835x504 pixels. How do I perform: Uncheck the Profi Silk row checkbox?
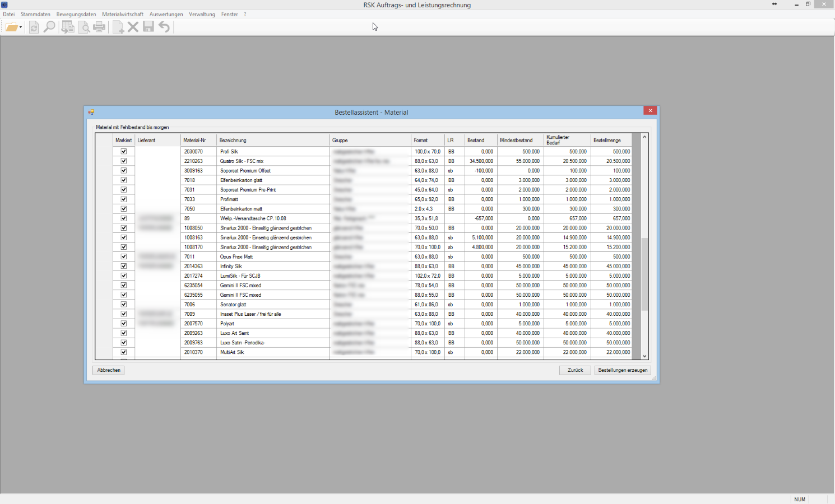pyautogui.click(x=124, y=152)
